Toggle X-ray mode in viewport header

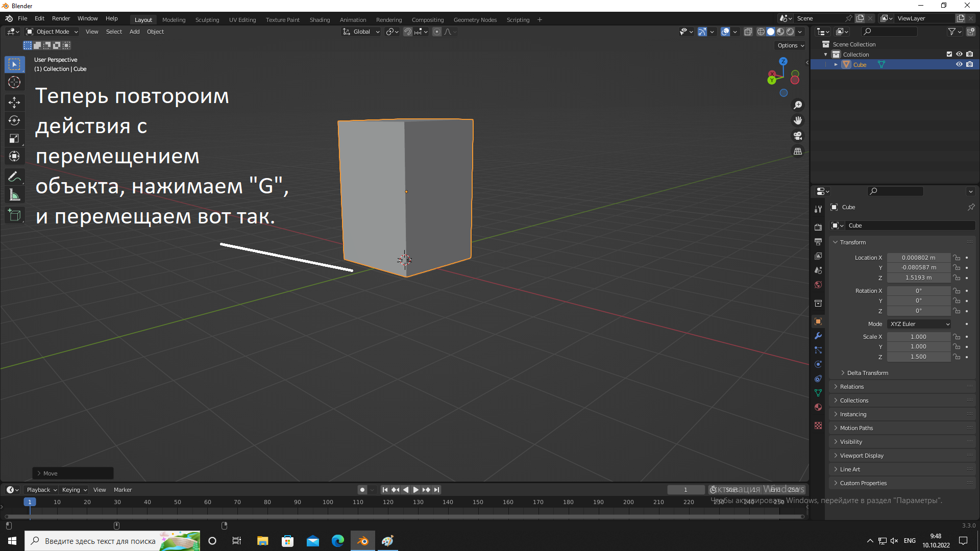748,32
